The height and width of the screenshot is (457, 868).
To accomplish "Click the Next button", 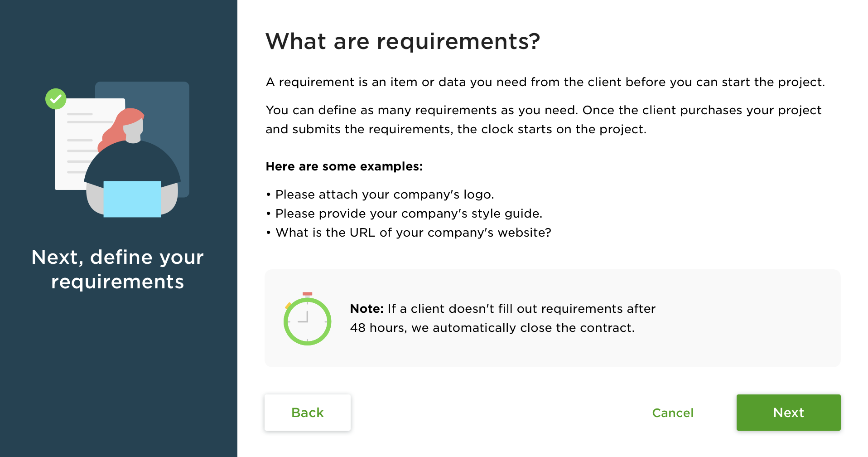I will pyautogui.click(x=788, y=413).
